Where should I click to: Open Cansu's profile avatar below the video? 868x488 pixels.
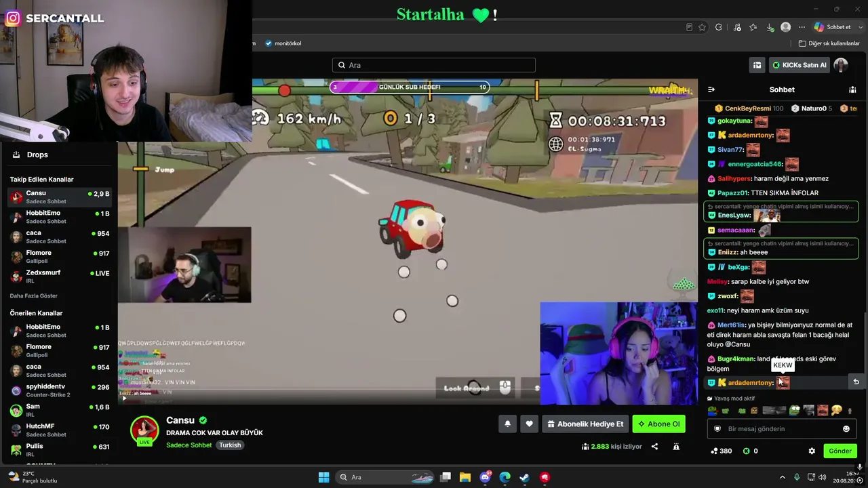[144, 430]
